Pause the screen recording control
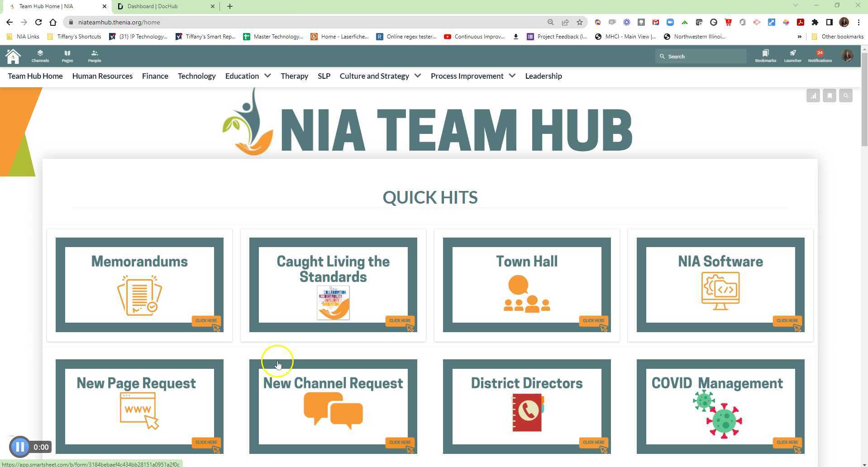The width and height of the screenshot is (868, 467). 20,447
